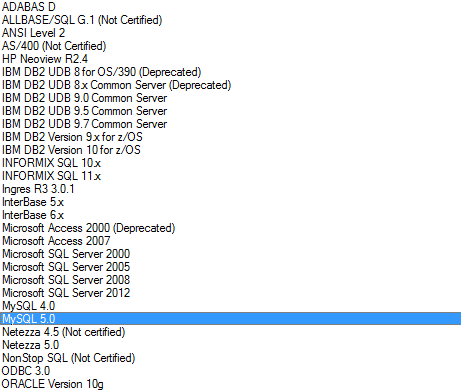
Task: Select IBM DB2 UDB 8.x Common Server (Deprecated)
Action: pyautogui.click(x=116, y=85)
